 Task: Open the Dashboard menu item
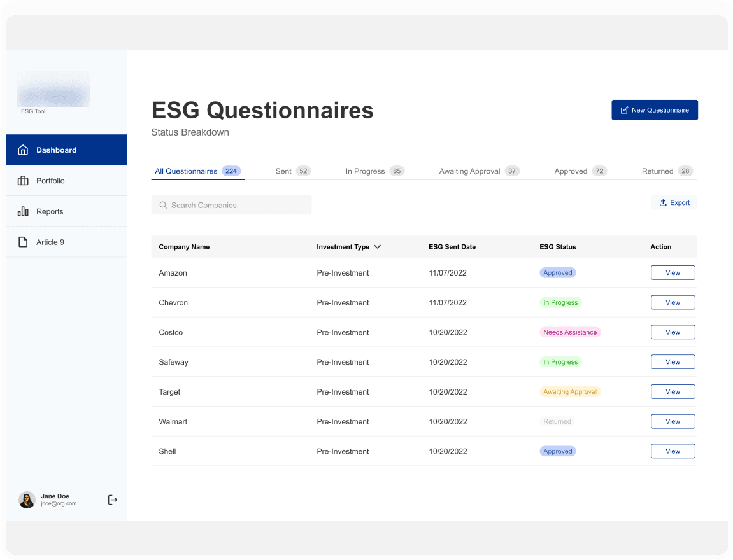click(66, 150)
